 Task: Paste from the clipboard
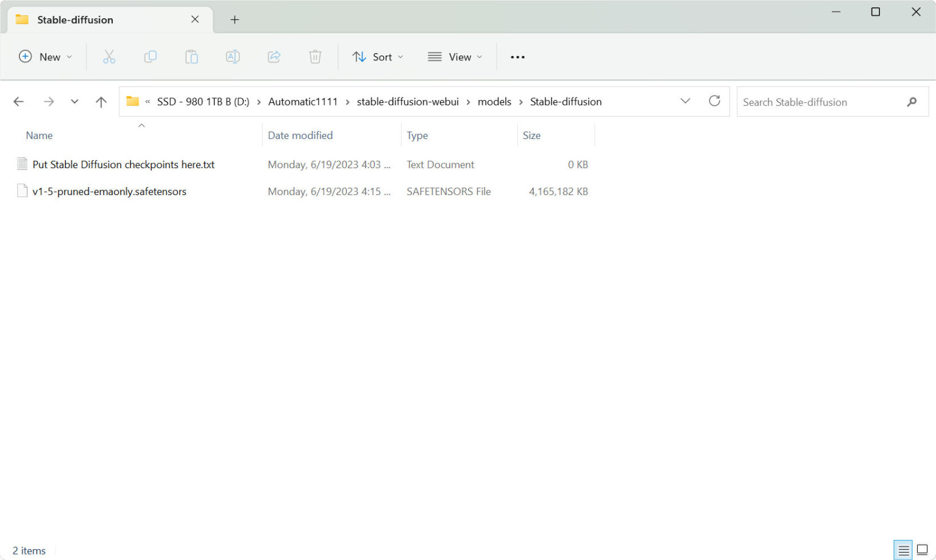click(191, 57)
